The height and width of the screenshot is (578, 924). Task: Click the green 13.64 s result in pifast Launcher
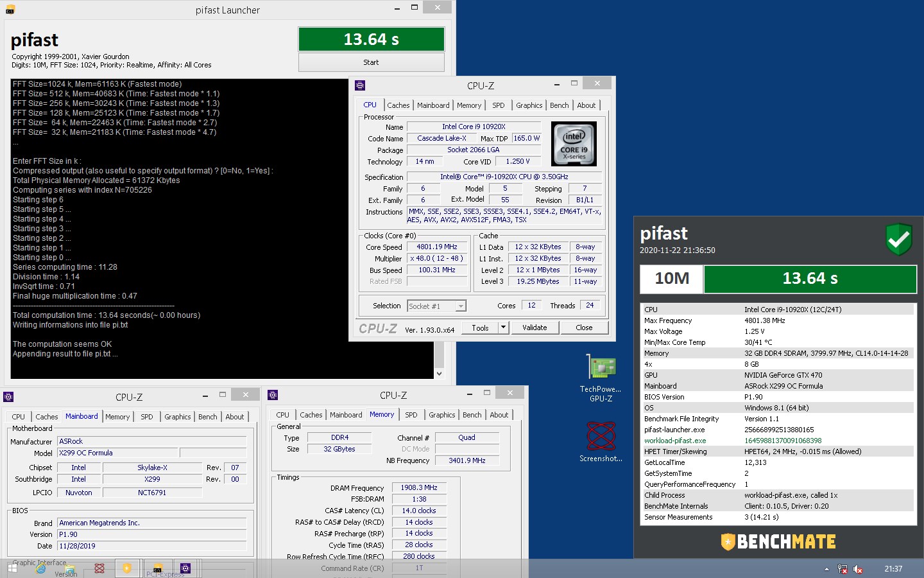point(371,39)
